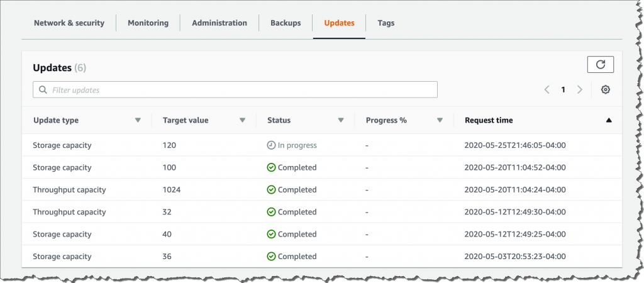Screen dimensions: 644x283
Task: Sort by Target value column arrow
Action: (x=242, y=120)
